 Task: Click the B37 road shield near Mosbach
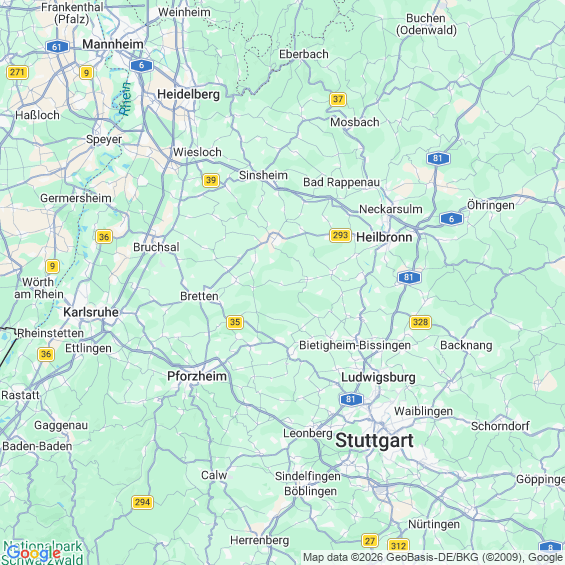[338, 99]
